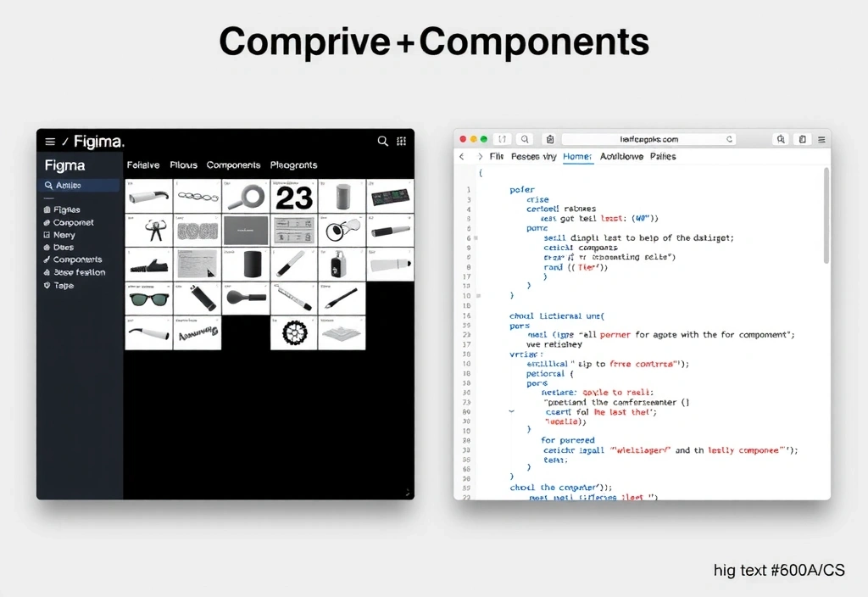
Task: Open the hamburger menu in the Figma header
Action: [x=49, y=141]
